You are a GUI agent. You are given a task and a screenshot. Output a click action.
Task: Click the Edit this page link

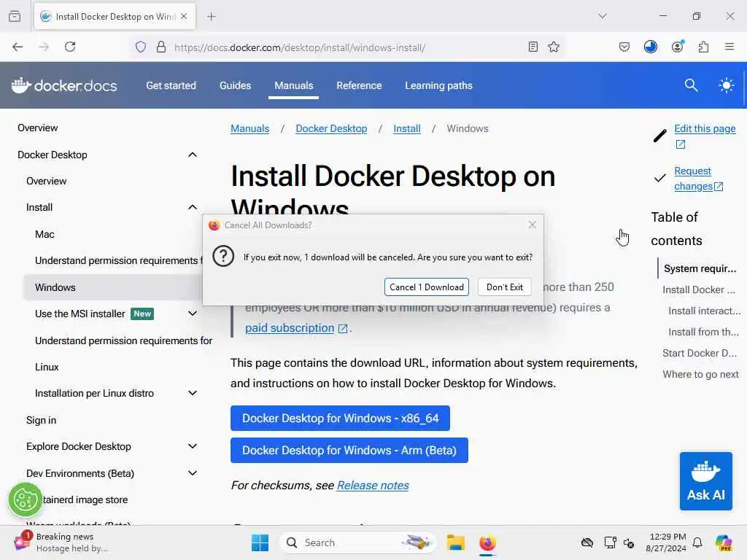coord(705,128)
